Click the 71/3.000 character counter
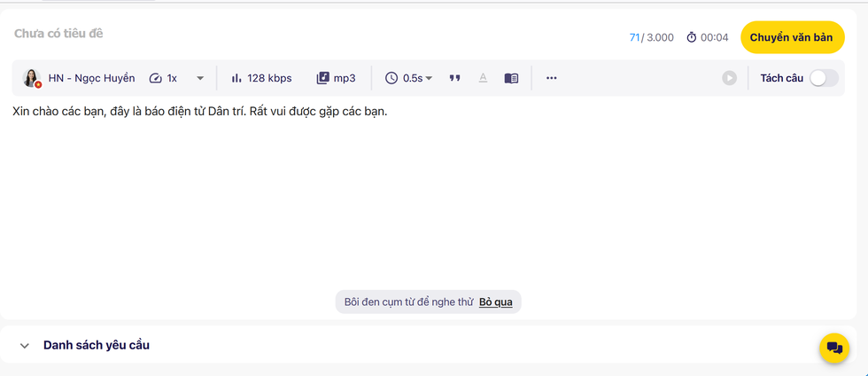Screen dimensions: 868x376 click(x=651, y=37)
